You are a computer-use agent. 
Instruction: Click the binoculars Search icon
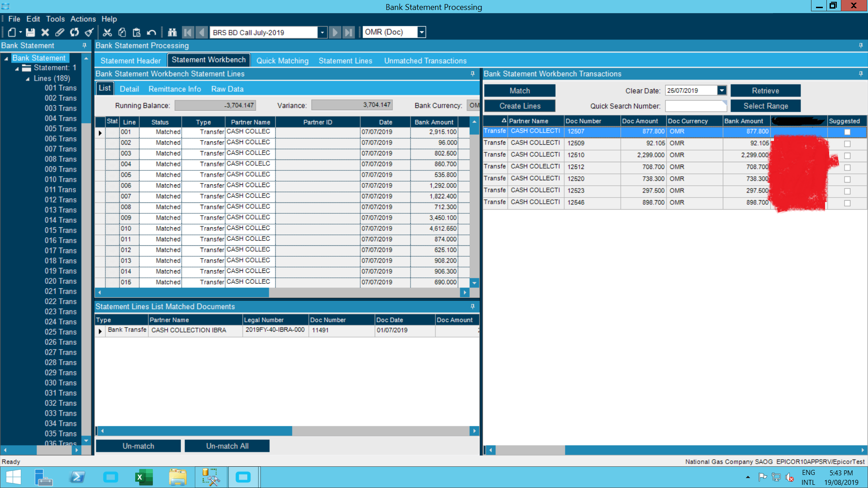pyautogui.click(x=172, y=32)
